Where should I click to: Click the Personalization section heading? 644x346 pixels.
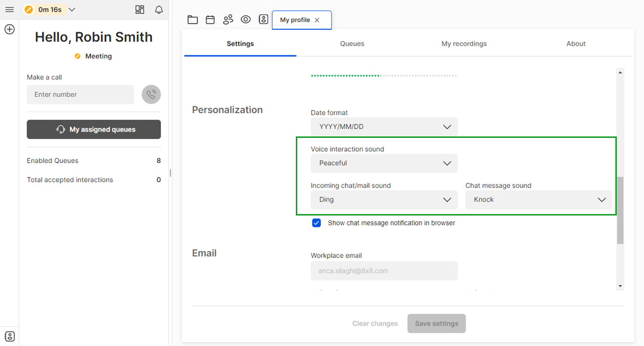227,110
